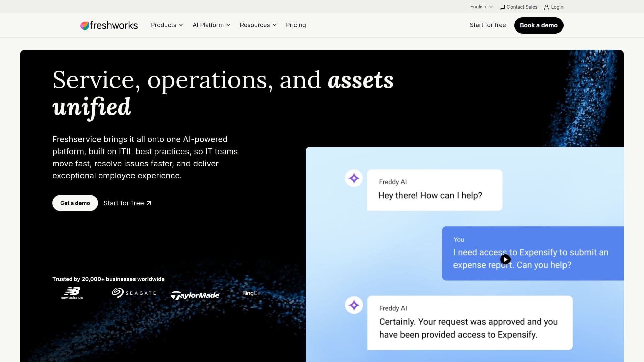Click the top Freddy AI sparkle avatar
This screenshot has height=362, width=644.
354,178
